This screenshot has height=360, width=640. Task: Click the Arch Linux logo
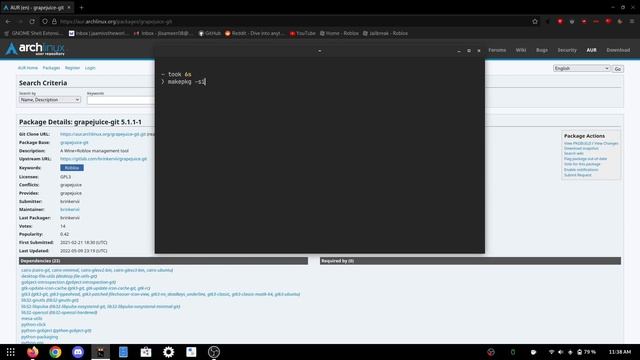coord(35,49)
